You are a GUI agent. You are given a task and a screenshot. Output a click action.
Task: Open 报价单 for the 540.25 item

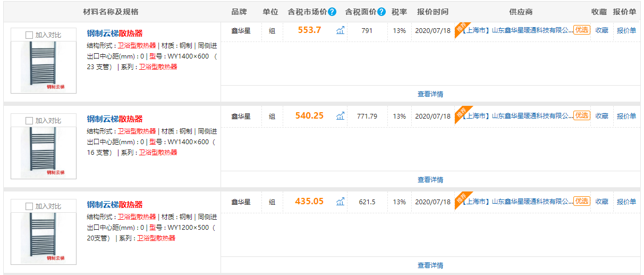[x=626, y=116]
